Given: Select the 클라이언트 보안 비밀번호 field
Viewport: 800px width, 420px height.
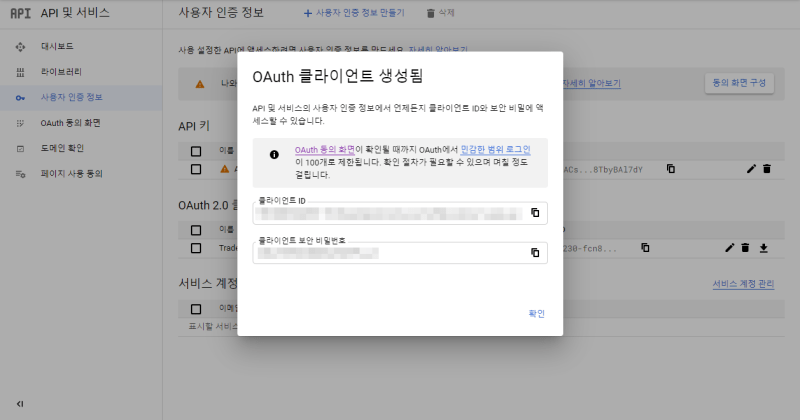Looking at the screenshot, I should [x=400, y=253].
